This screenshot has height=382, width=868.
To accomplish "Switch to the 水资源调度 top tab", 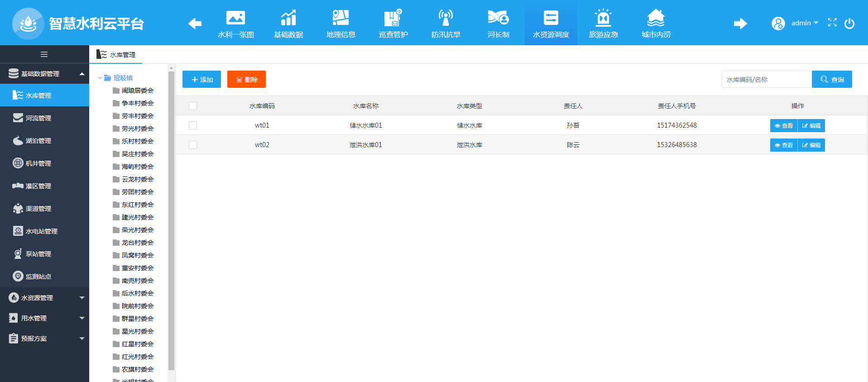I will coord(551,23).
